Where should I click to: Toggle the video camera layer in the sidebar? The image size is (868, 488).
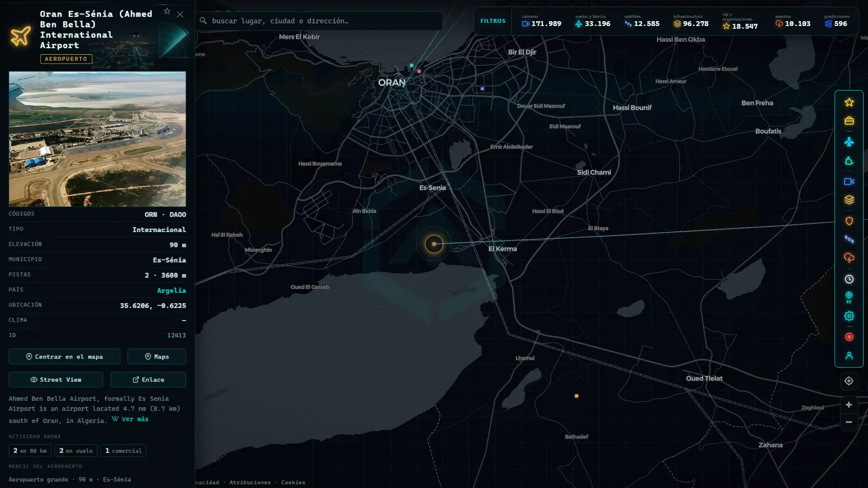coord(849,182)
